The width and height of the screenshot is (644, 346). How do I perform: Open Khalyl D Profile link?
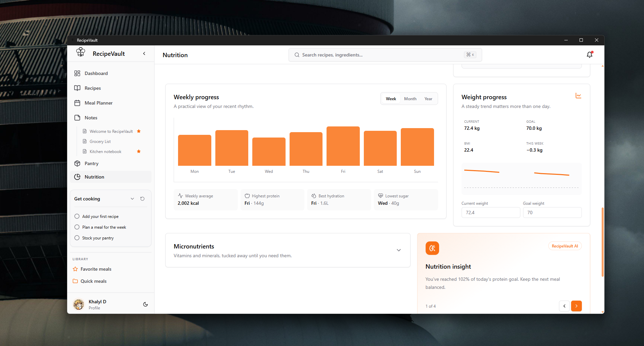[x=94, y=308]
